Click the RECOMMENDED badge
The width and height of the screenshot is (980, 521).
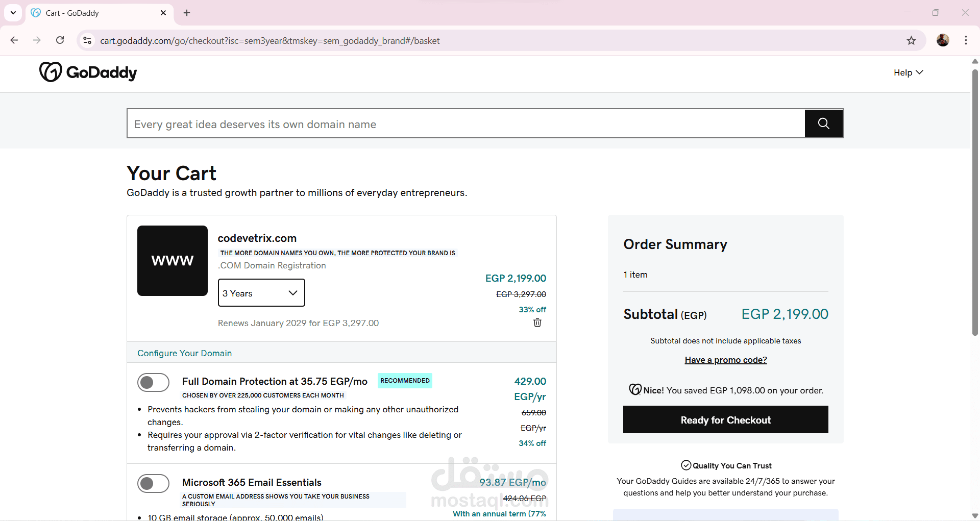click(x=405, y=381)
